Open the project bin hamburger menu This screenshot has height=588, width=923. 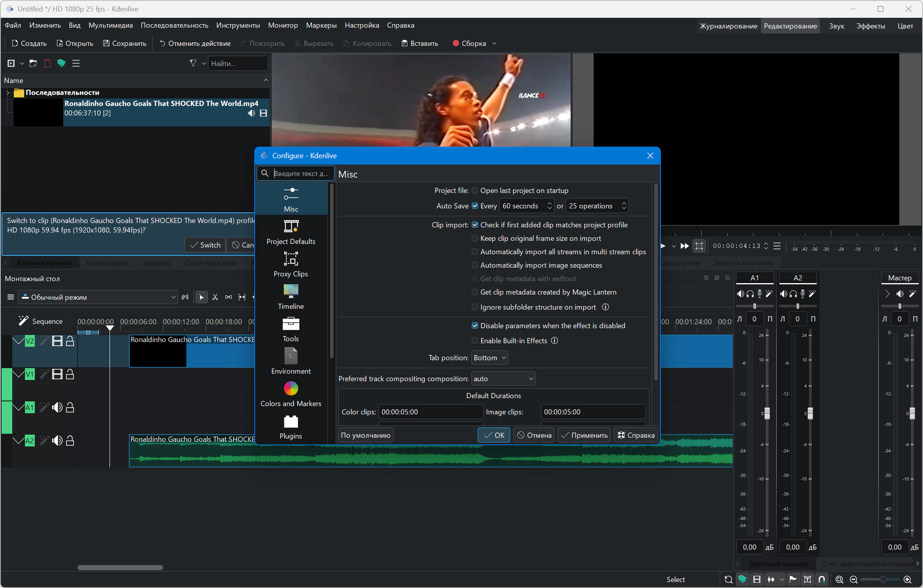pyautogui.click(x=76, y=63)
